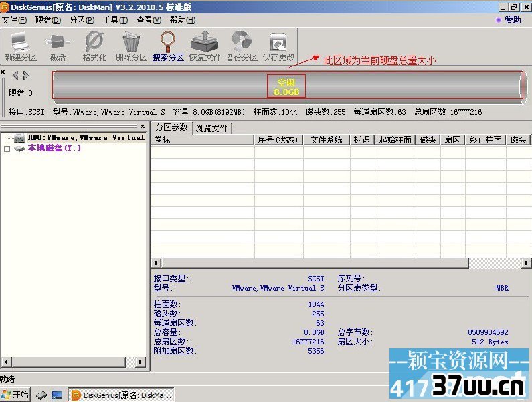This screenshot has height=402, width=532.
Task: Go to previous disk with left arrow
Action: coord(15,75)
